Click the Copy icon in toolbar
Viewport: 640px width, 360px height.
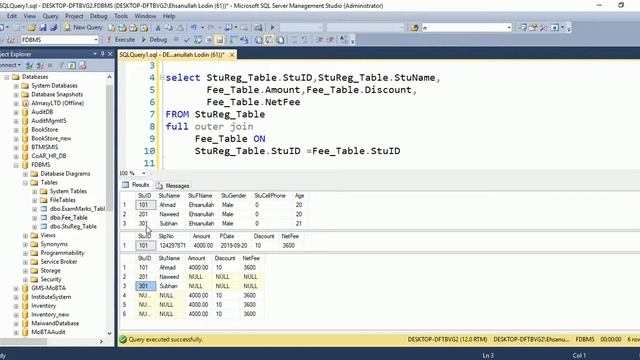pos(169,27)
